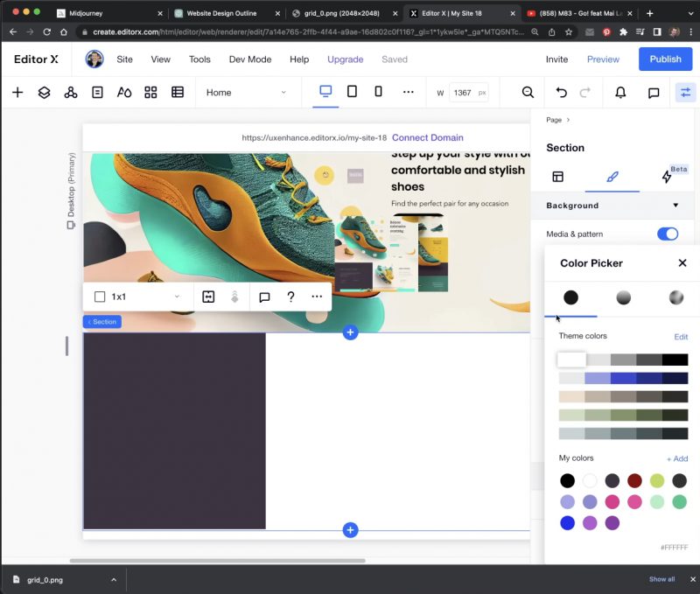Open the Dev Mode menu
The height and width of the screenshot is (594, 700).
point(249,59)
